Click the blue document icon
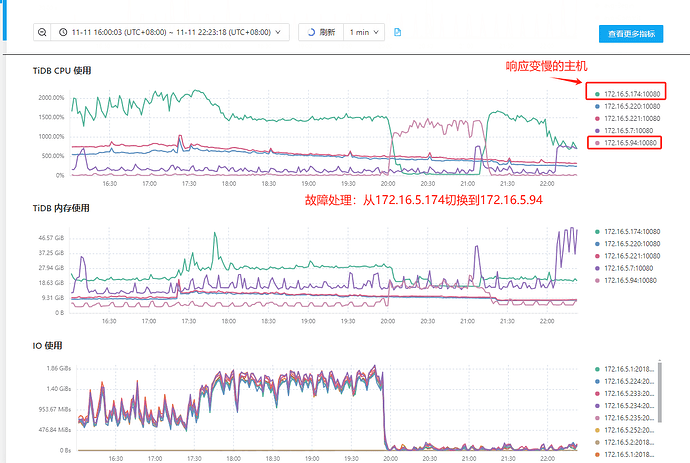Image resolution: width=690 pixels, height=463 pixels. [x=397, y=32]
